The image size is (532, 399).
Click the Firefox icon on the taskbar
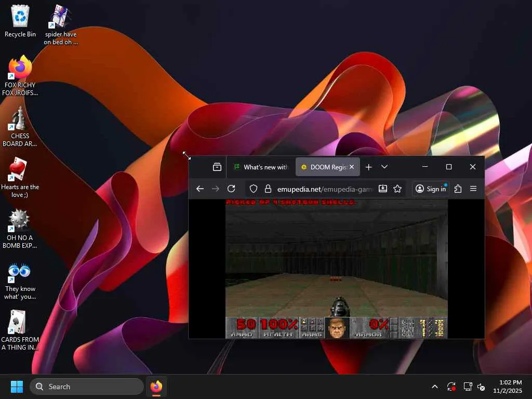tap(156, 387)
